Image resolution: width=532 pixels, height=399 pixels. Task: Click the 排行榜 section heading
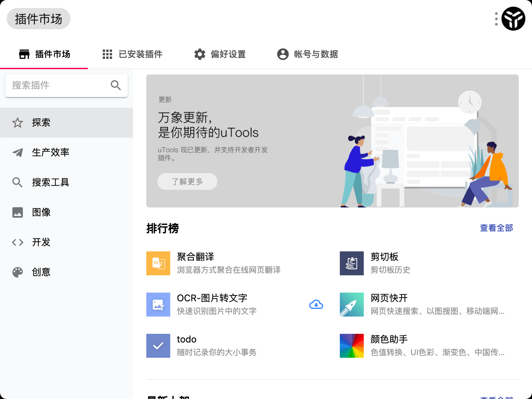(x=163, y=228)
